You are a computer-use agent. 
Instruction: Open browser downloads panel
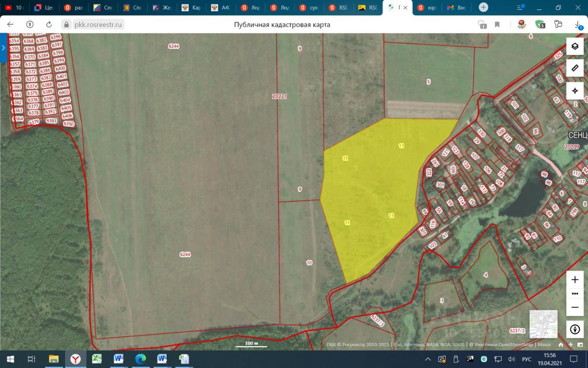click(578, 25)
